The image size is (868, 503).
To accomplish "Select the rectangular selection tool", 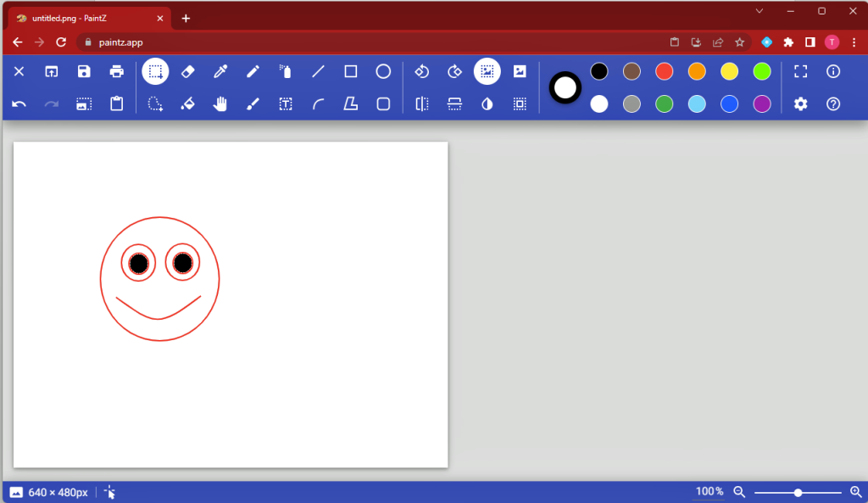I will 155,71.
